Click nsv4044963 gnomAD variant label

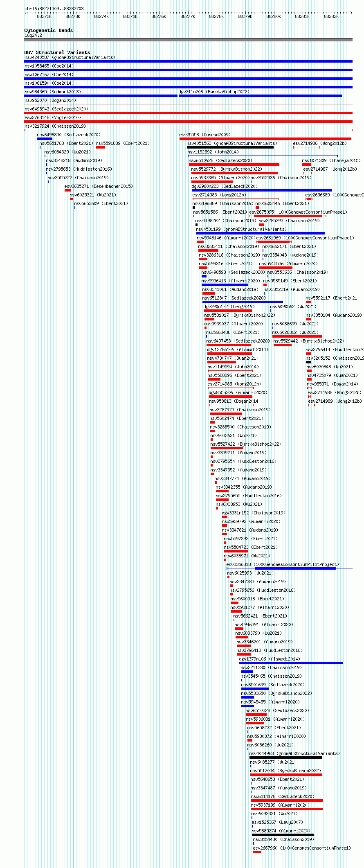(x=294, y=753)
